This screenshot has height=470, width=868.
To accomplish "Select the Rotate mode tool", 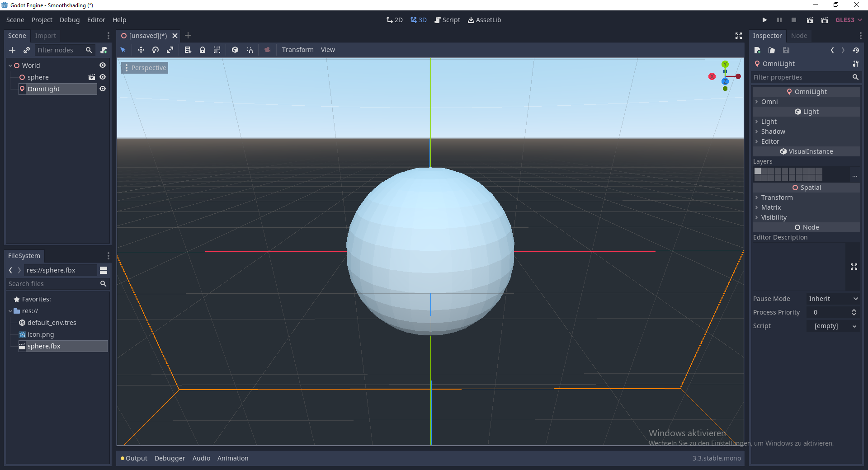I will (155, 50).
